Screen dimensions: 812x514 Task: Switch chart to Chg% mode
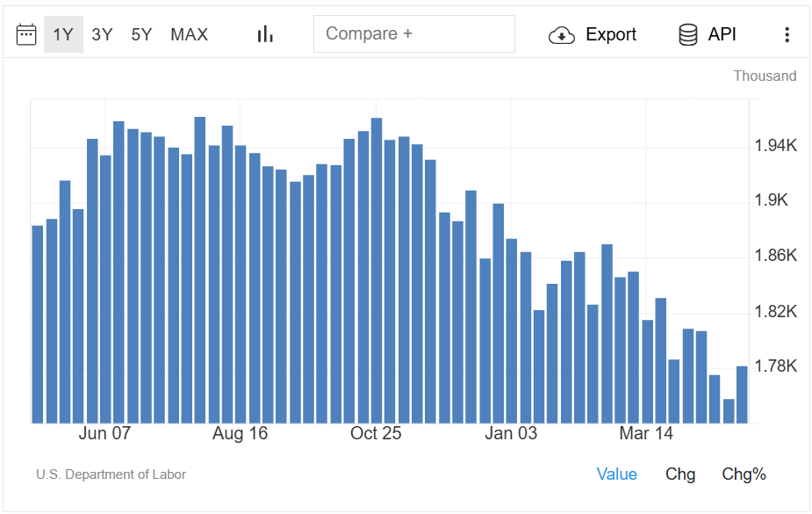pyautogui.click(x=744, y=474)
